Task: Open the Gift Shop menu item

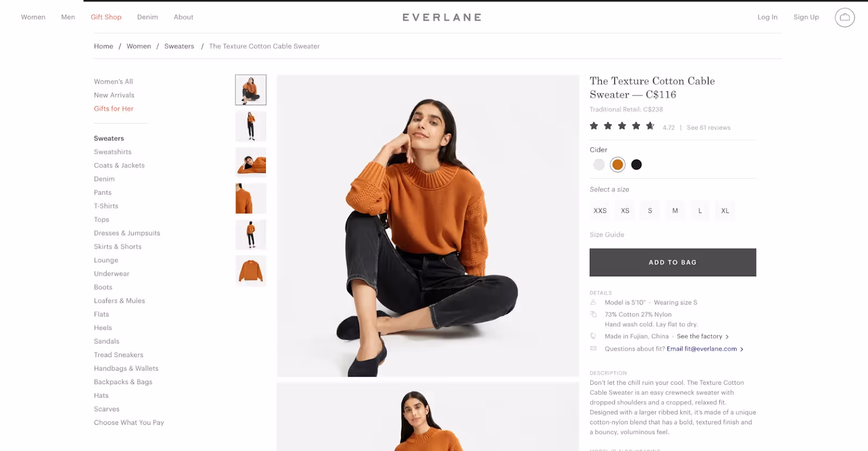Action: pyautogui.click(x=106, y=17)
